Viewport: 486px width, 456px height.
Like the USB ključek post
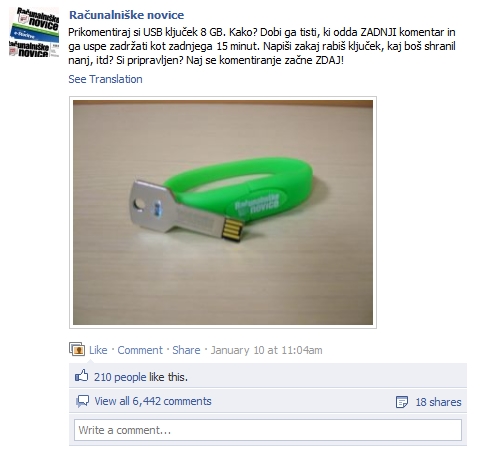point(98,350)
